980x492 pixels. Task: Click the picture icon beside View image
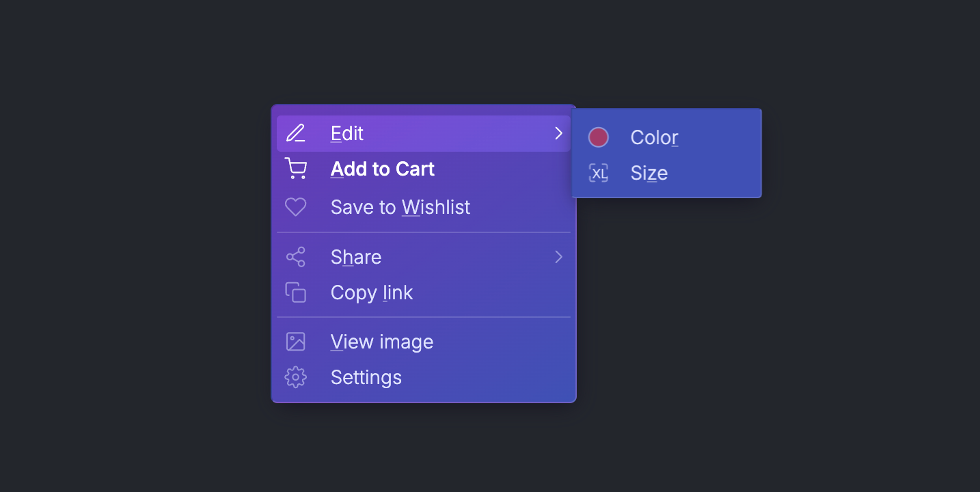coord(295,342)
